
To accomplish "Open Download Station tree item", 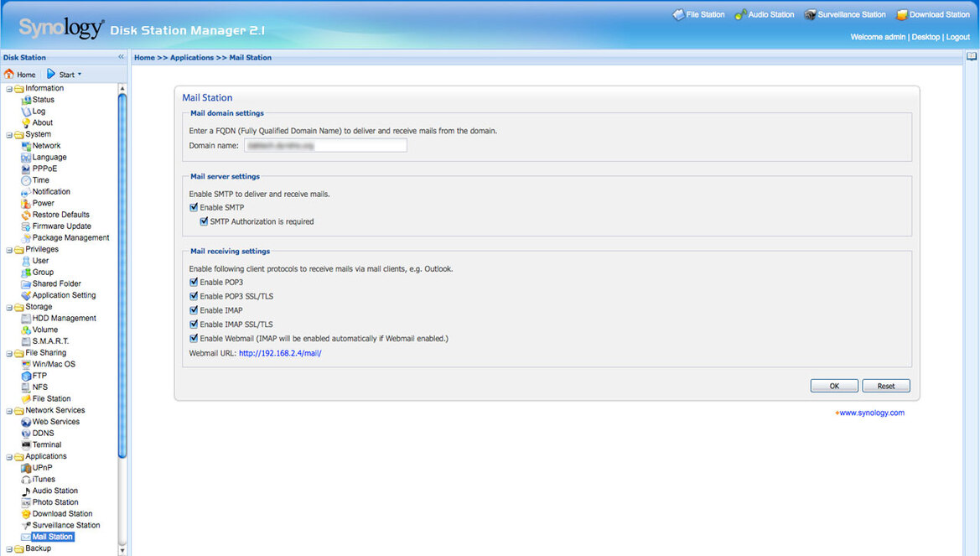I will tap(63, 513).
